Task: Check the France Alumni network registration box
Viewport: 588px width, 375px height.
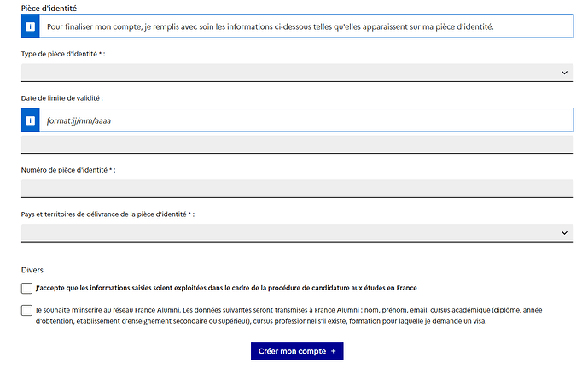Action: click(26, 310)
